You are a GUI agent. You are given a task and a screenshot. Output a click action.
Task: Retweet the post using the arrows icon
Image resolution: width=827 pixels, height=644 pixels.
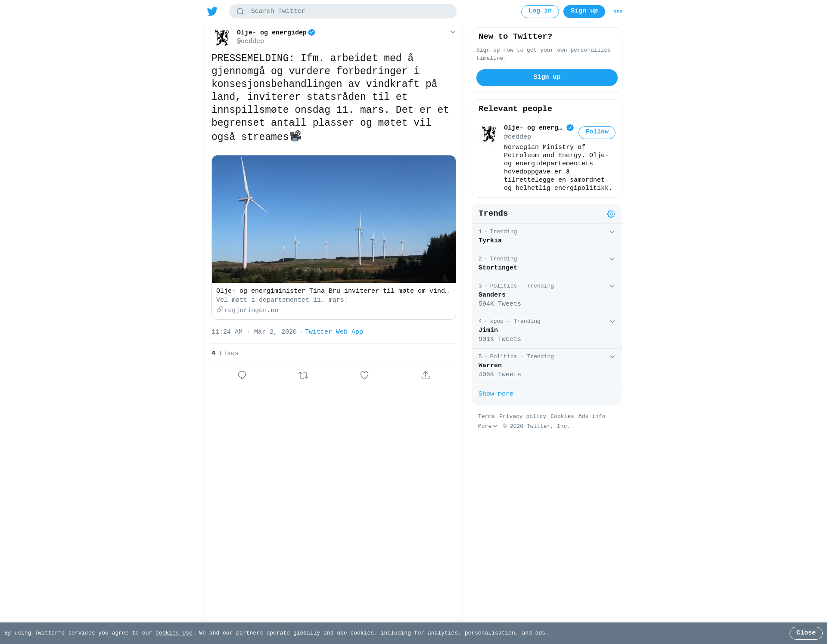(x=303, y=375)
